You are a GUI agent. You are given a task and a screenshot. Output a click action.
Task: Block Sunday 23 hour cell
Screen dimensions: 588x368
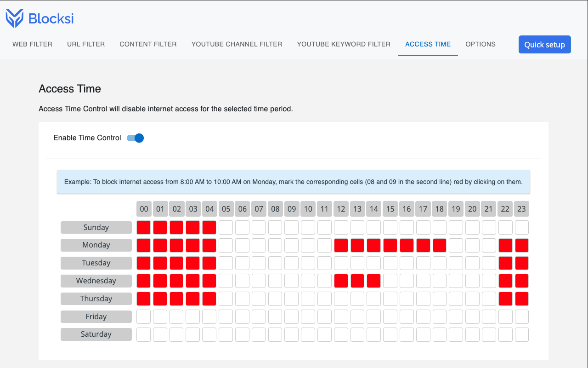click(x=521, y=227)
